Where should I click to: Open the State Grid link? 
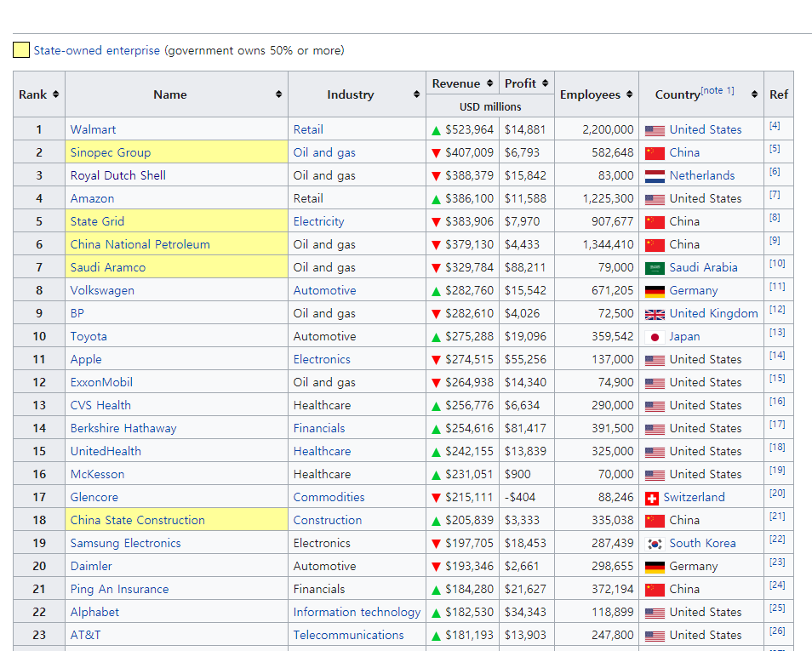(97, 221)
